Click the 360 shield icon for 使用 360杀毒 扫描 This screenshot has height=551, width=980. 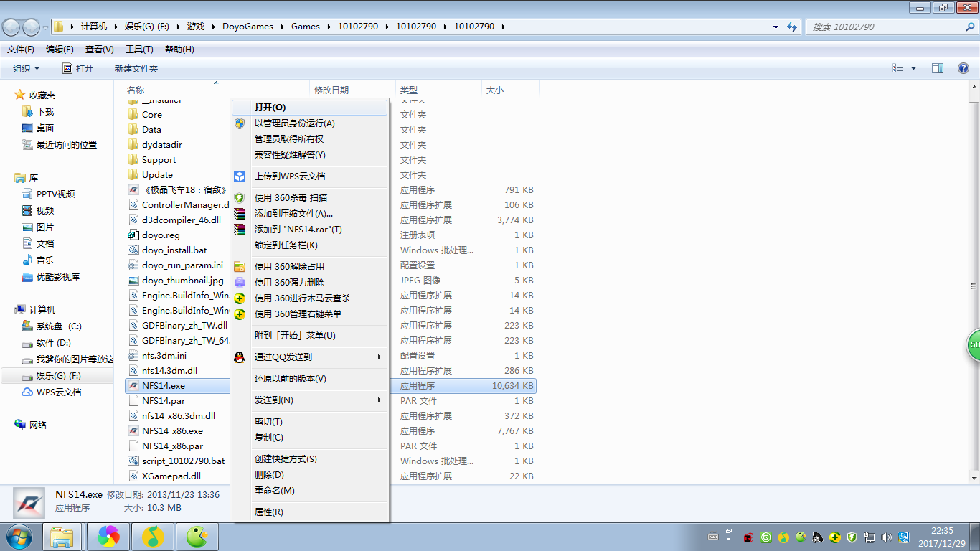(x=240, y=197)
